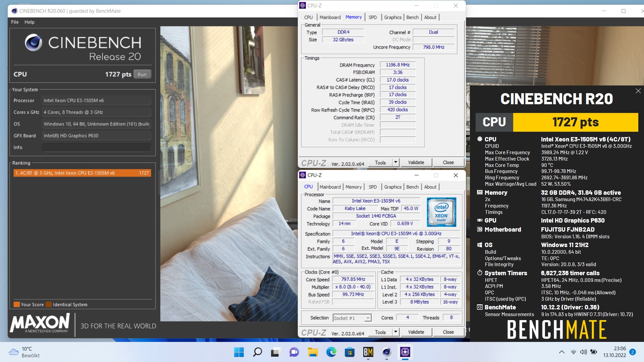Open Chat icon in taskbar
Viewport: 644px width, 362px height.
[294, 352]
